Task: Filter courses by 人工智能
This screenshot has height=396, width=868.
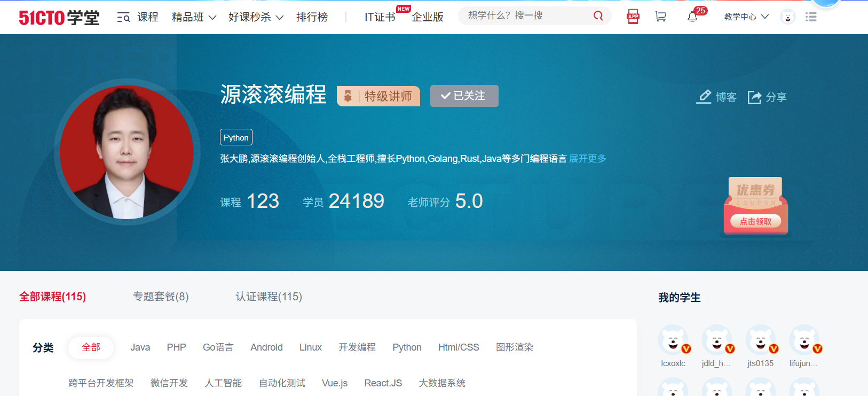Action: [x=223, y=383]
